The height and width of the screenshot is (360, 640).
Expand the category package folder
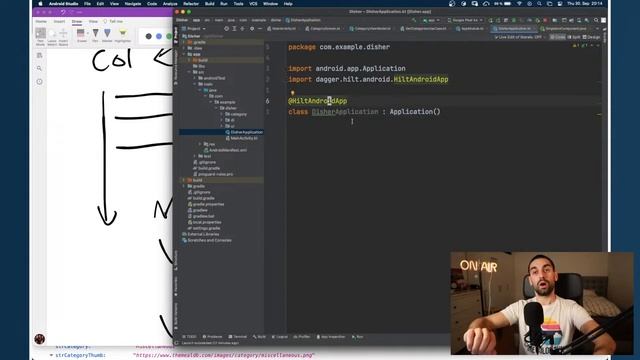click(x=222, y=114)
